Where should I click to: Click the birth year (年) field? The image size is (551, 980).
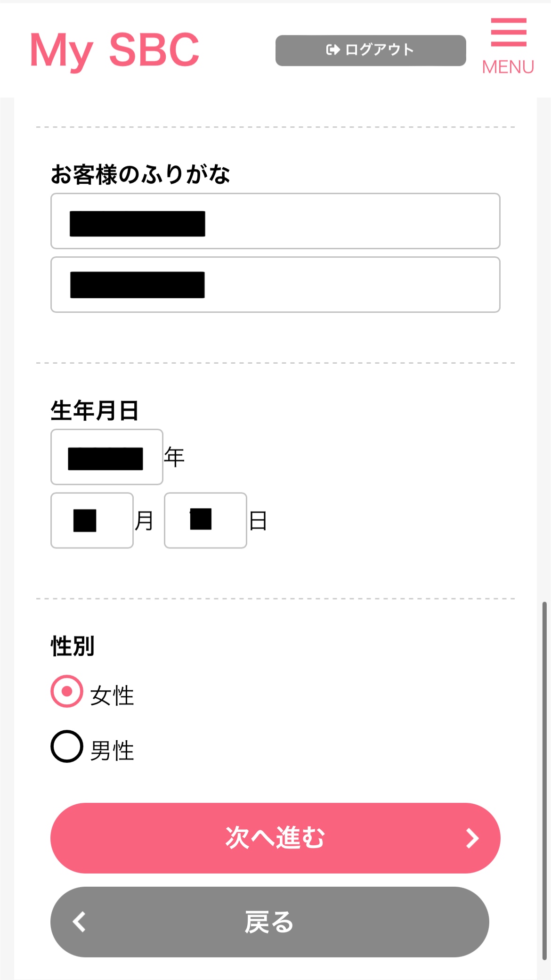[106, 457]
